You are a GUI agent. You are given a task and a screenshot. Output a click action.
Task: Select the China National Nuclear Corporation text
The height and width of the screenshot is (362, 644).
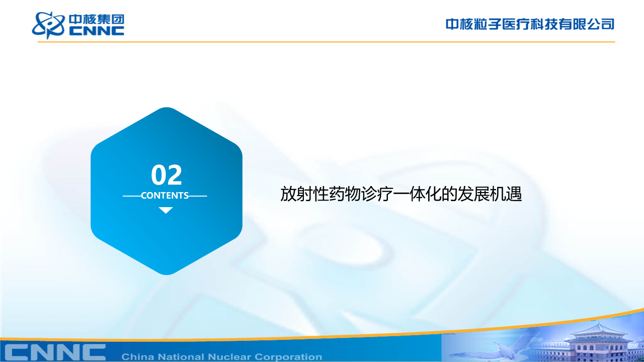click(x=221, y=357)
